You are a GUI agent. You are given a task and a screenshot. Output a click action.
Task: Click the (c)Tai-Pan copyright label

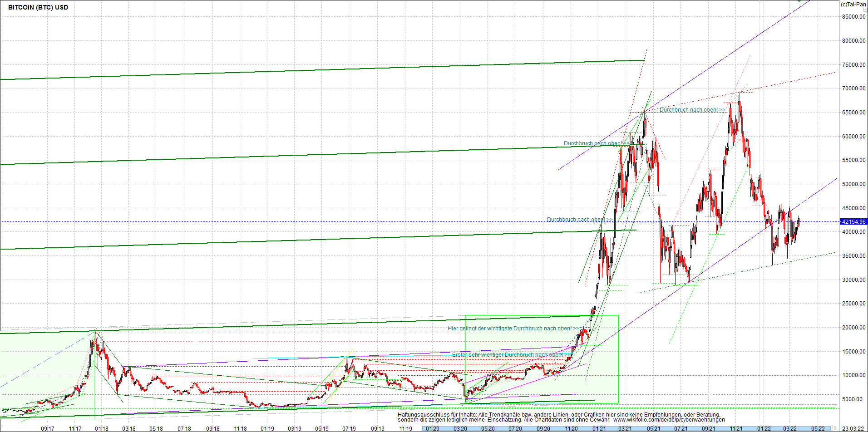click(853, 5)
